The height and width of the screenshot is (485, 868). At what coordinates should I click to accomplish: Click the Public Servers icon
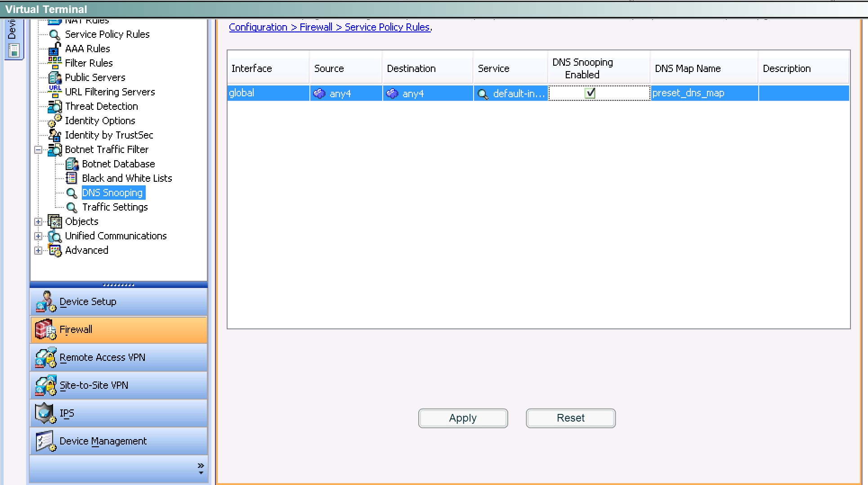pos(55,77)
